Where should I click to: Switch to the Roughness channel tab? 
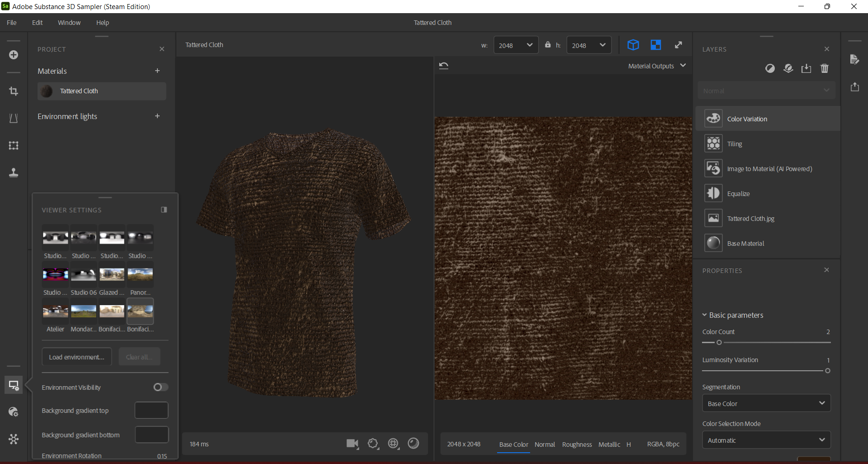pos(577,445)
